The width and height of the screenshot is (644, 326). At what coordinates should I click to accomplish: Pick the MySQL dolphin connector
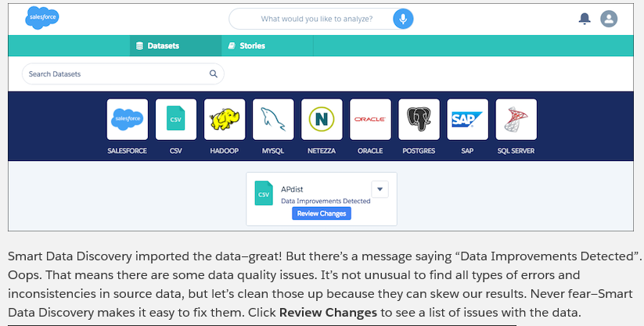273,120
